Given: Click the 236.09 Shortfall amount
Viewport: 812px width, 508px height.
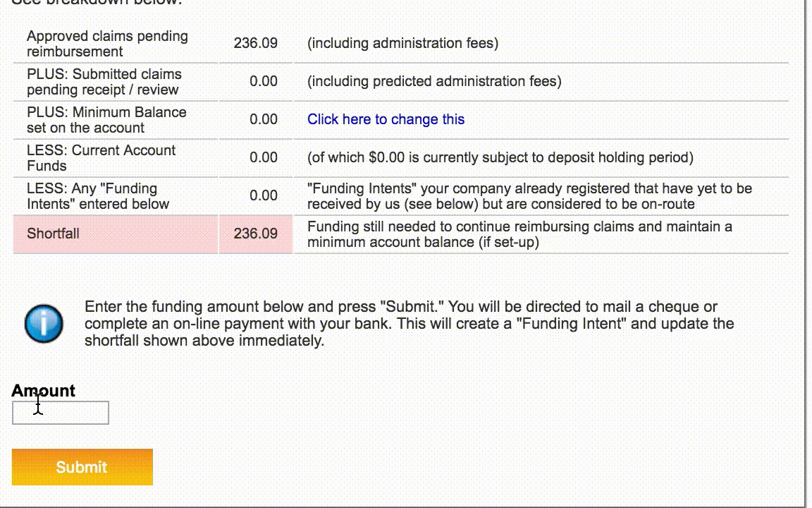Looking at the screenshot, I should click(x=255, y=234).
